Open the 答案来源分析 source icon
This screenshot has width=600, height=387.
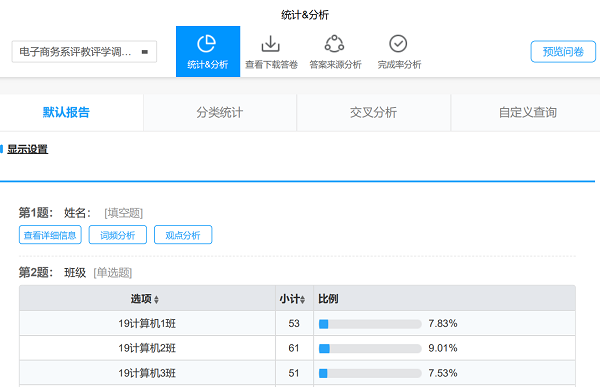334,44
